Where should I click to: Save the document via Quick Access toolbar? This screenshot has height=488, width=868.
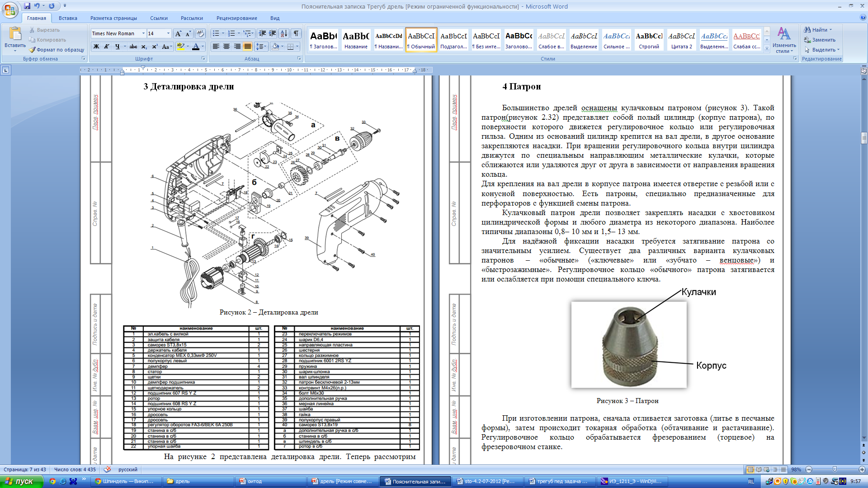[x=27, y=6]
